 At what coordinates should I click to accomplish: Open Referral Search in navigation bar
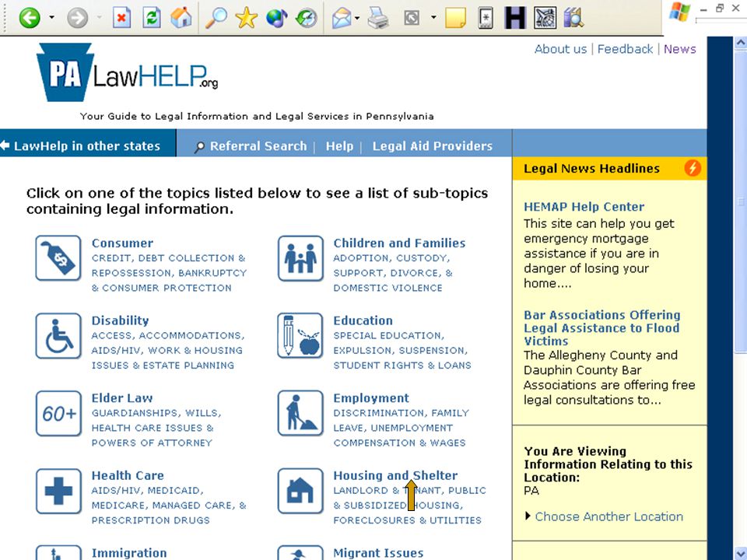[258, 145]
